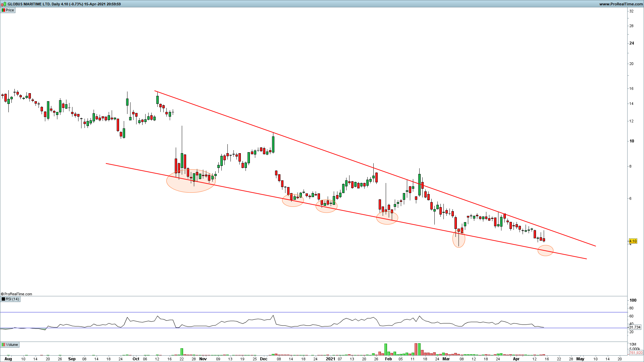
Task: Click the red-green Price color icon
Action: 3,10
